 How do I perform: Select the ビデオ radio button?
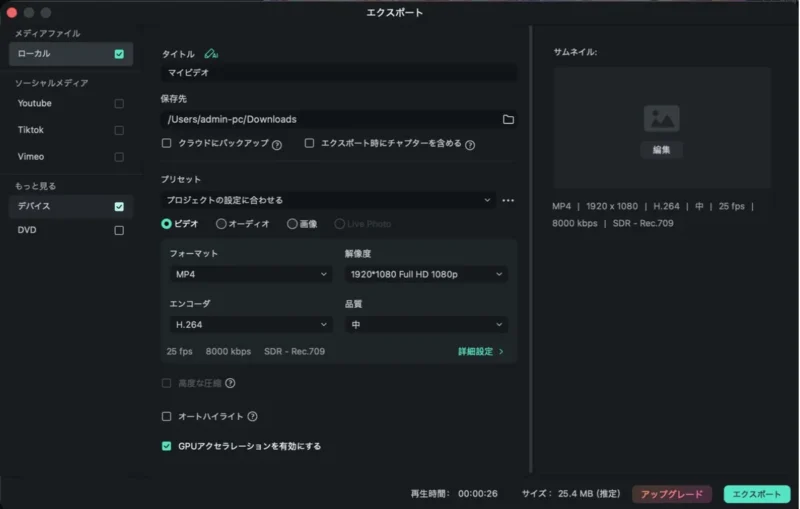[166, 223]
